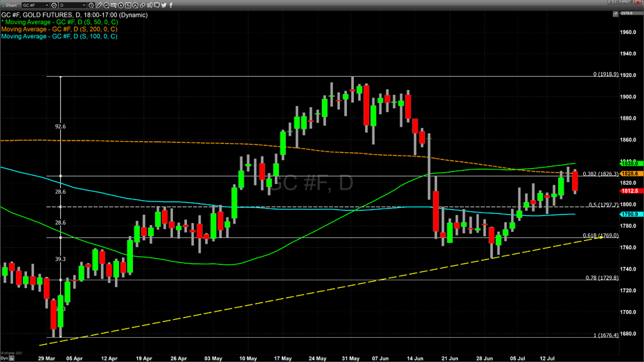Click the red 1812.5 last price marker

630,191
